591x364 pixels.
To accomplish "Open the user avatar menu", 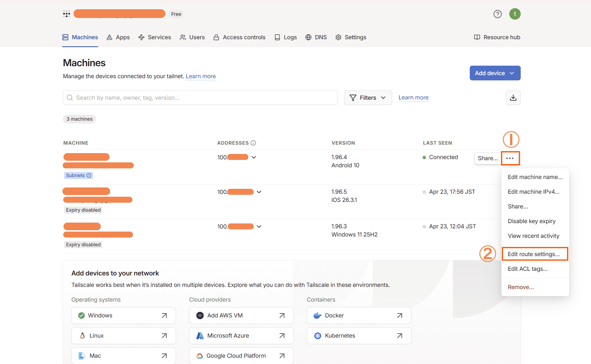I will click(515, 14).
